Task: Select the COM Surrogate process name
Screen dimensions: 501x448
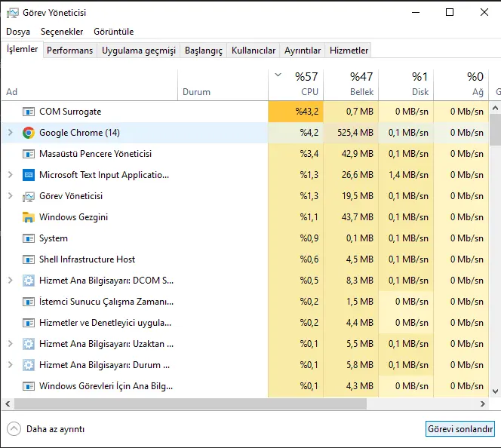Action: point(70,112)
